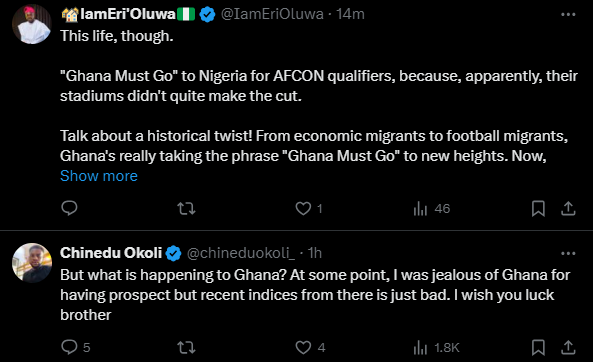Screen dimensions: 593x362
Task: View analytics showing 1.8K views
Action: [436, 347]
